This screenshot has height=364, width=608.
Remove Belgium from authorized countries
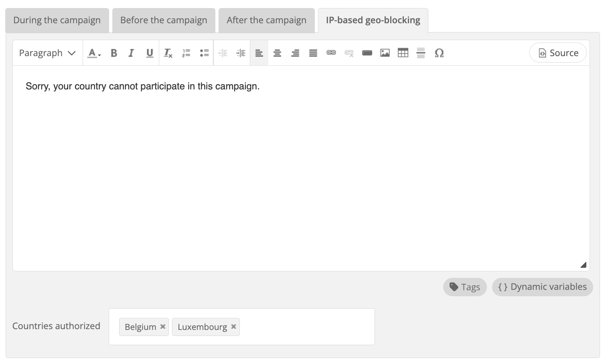pos(163,327)
